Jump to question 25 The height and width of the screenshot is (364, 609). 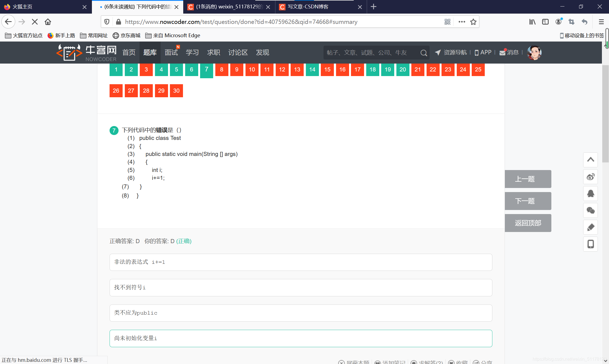point(478,70)
